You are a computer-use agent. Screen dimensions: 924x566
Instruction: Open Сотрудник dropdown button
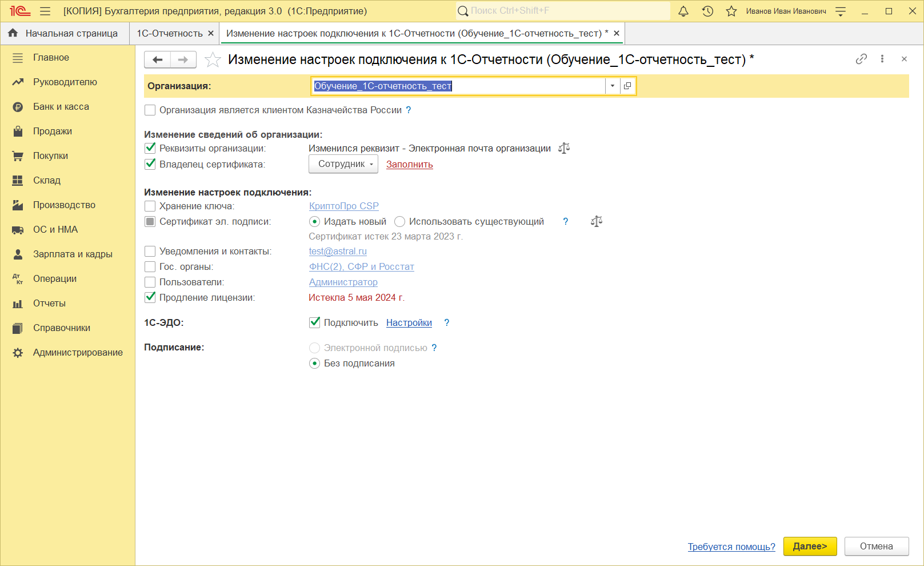click(x=343, y=164)
